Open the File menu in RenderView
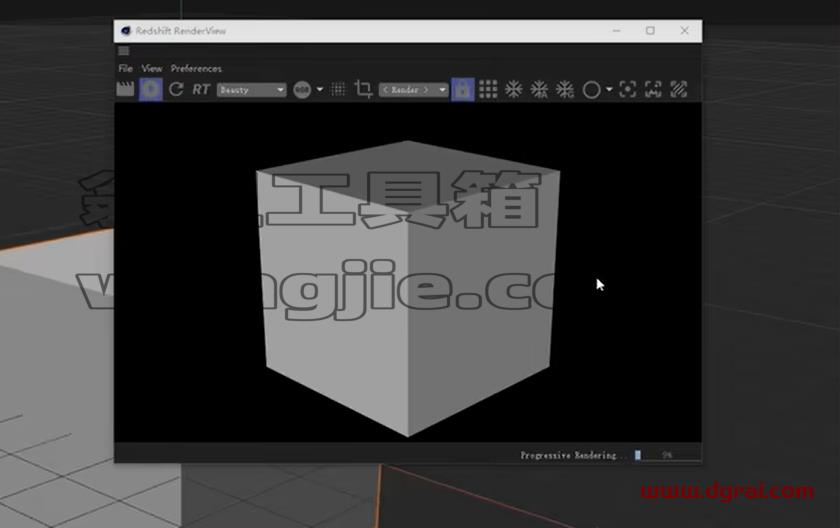 125,69
